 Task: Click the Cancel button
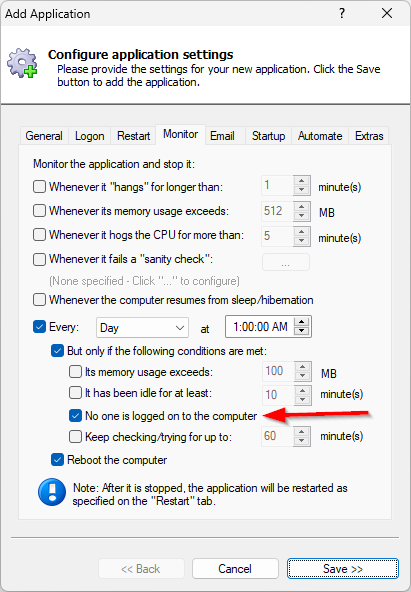click(x=235, y=569)
